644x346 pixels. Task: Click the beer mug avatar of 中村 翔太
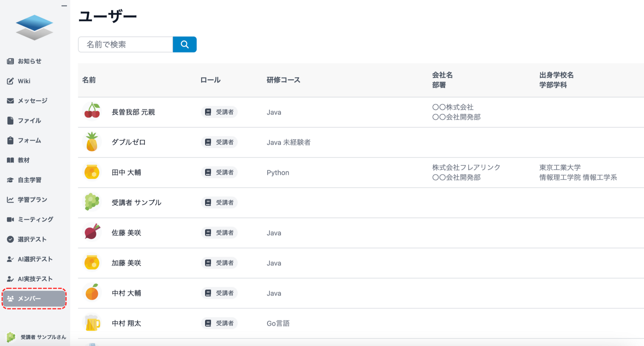[92, 323]
